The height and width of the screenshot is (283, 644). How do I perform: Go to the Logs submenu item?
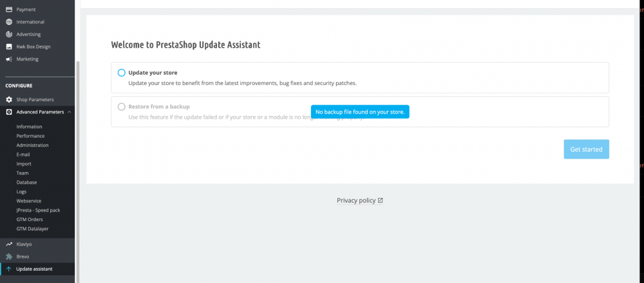tap(21, 191)
